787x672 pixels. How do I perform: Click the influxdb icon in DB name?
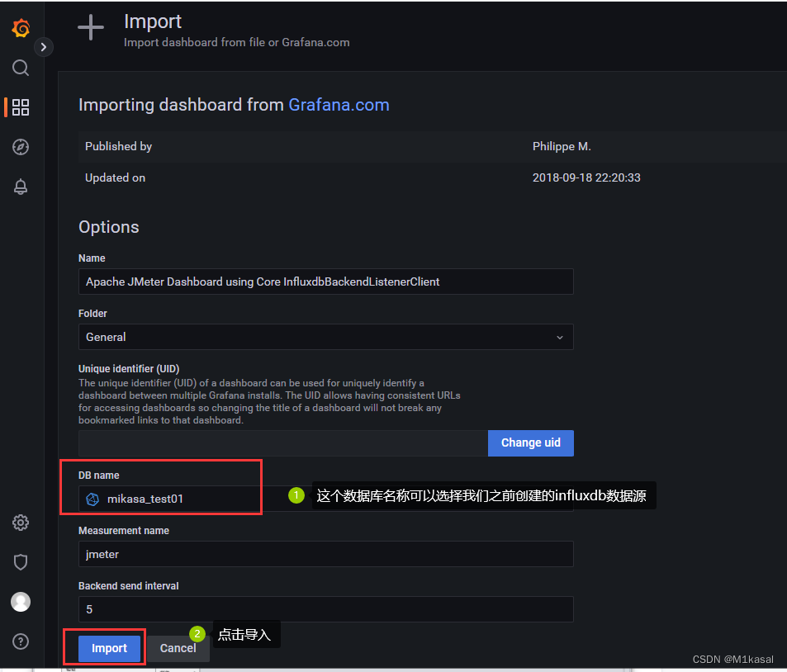92,499
